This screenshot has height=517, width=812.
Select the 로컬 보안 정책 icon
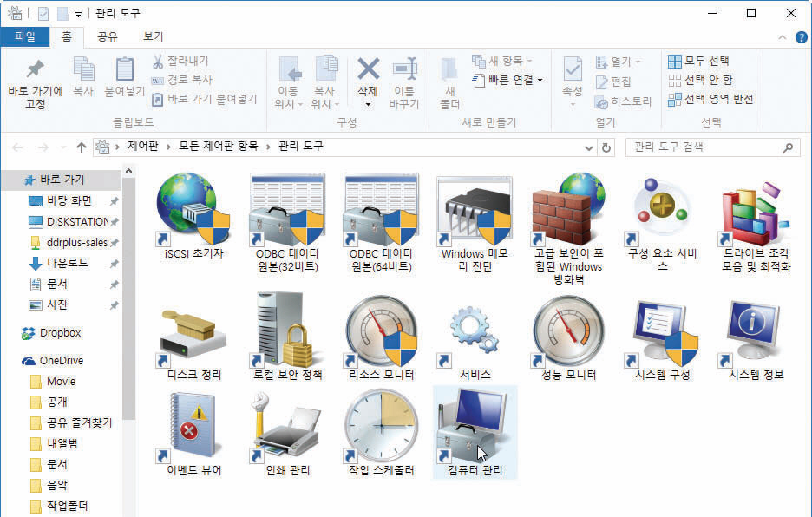click(287, 337)
